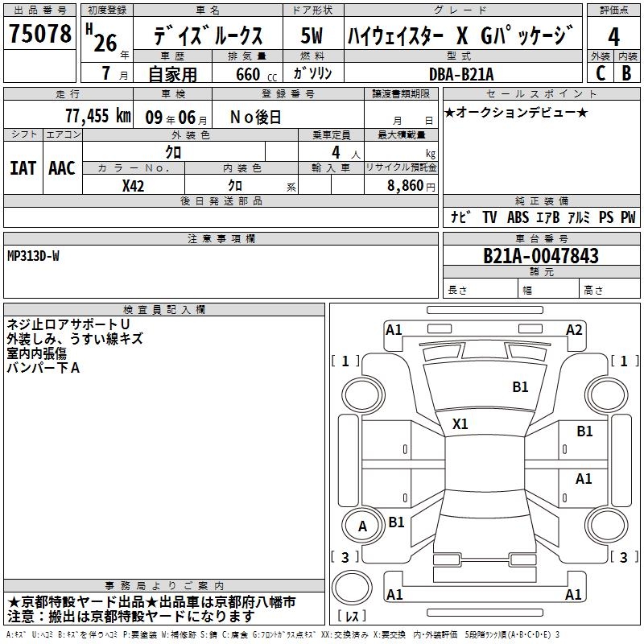Viewport: 644px width, 644px height.
Task: Click the IAT shift type cell
Action: (x=23, y=168)
